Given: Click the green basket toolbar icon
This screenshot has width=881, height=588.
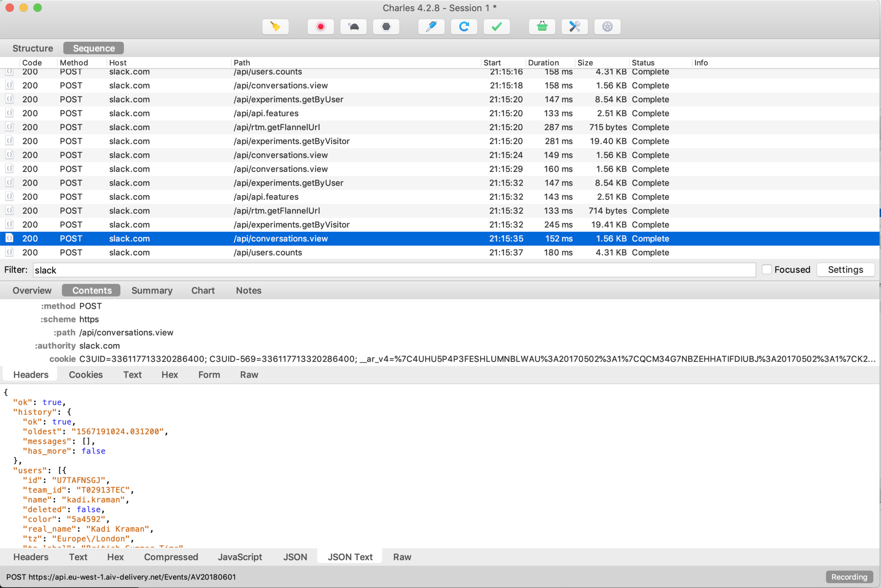Looking at the screenshot, I should coord(542,27).
